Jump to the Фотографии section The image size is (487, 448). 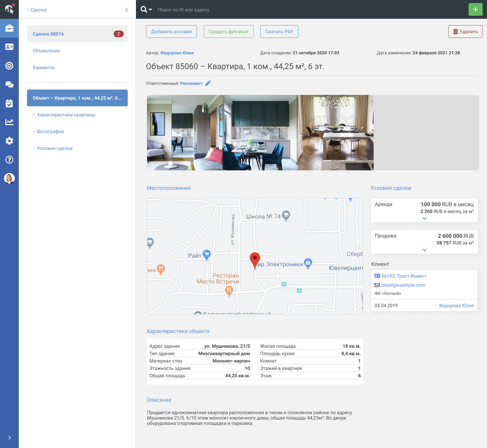(x=48, y=131)
